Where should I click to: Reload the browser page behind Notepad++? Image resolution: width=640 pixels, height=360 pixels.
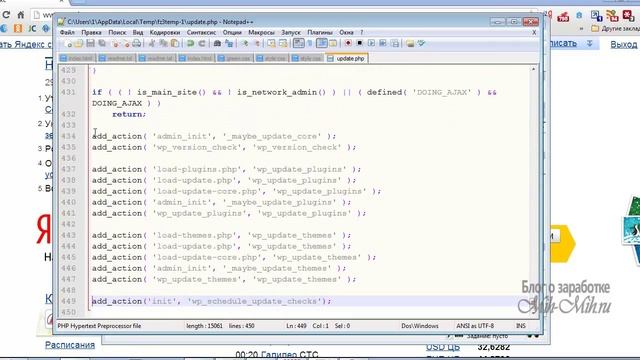point(6,15)
